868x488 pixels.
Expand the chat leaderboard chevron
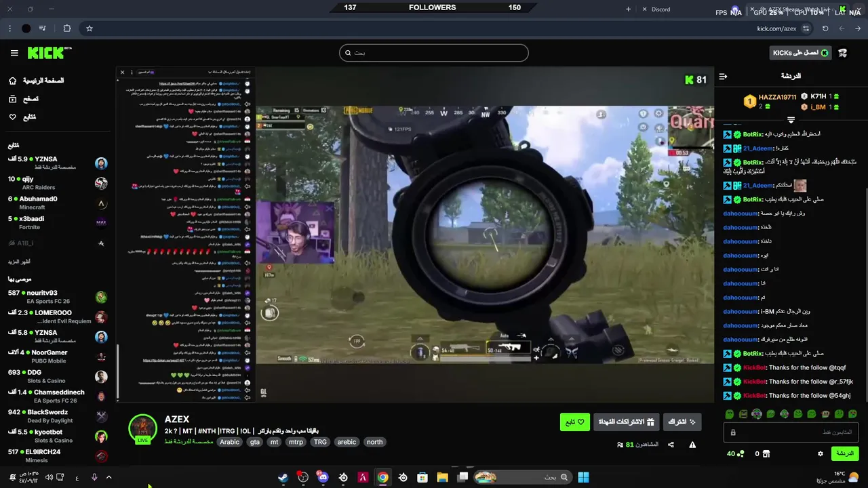(791, 120)
